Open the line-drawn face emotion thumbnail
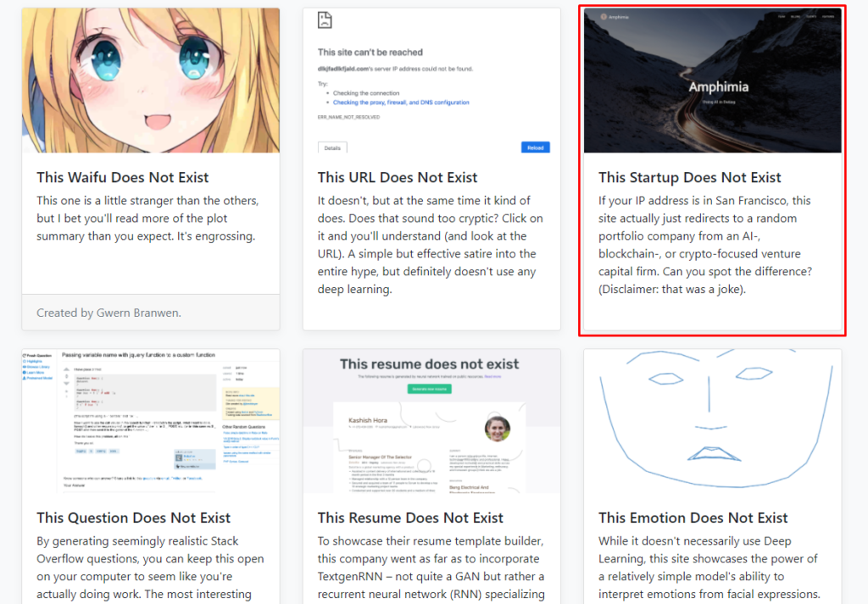The height and width of the screenshot is (604, 868). (x=712, y=421)
